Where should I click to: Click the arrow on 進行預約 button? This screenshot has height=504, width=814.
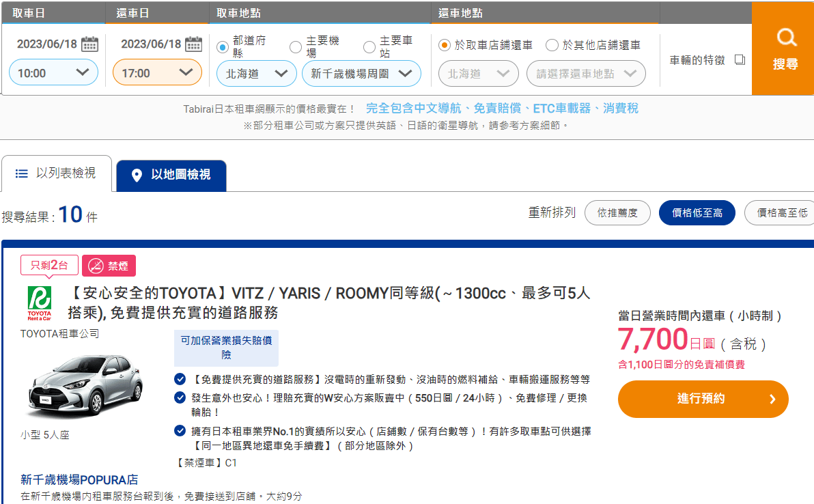(772, 399)
